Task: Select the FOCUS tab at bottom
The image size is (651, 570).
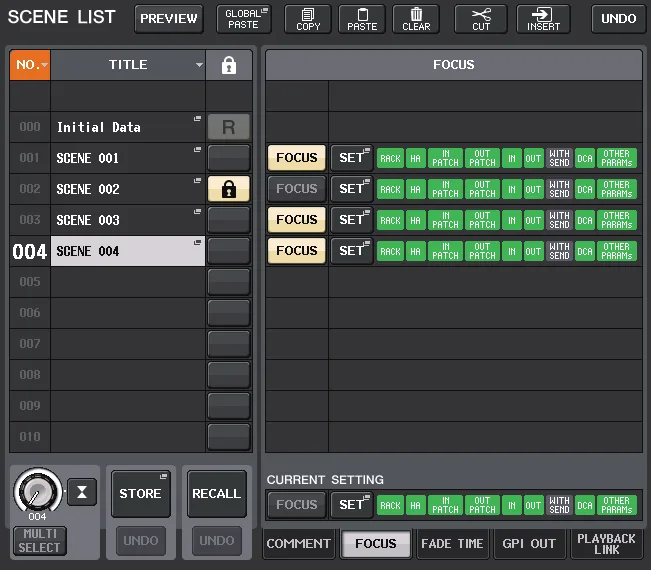Action: (376, 544)
